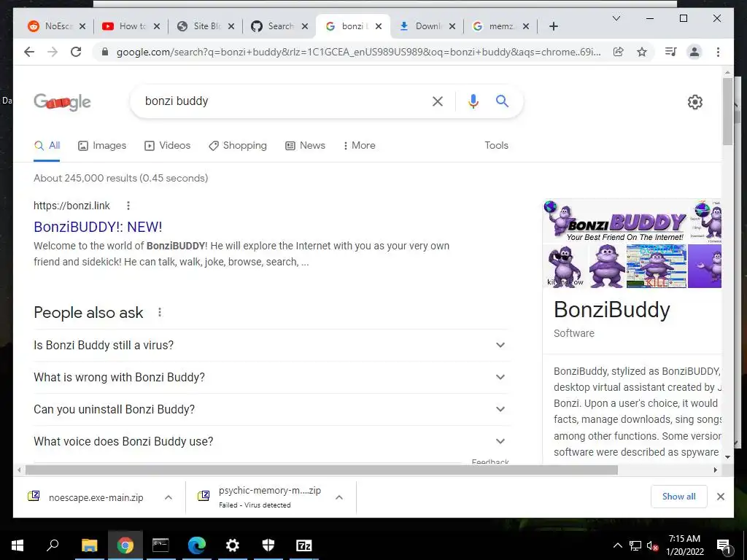Open Chrome's three-dot menu
Viewport: 747px width, 560px height.
coord(718,52)
